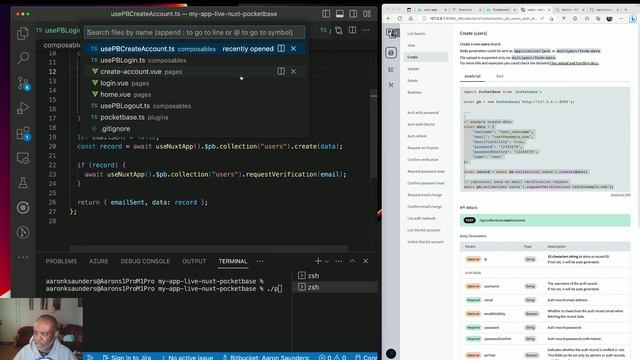Select the second zsh terminal
640x360 pixels.
336,287
